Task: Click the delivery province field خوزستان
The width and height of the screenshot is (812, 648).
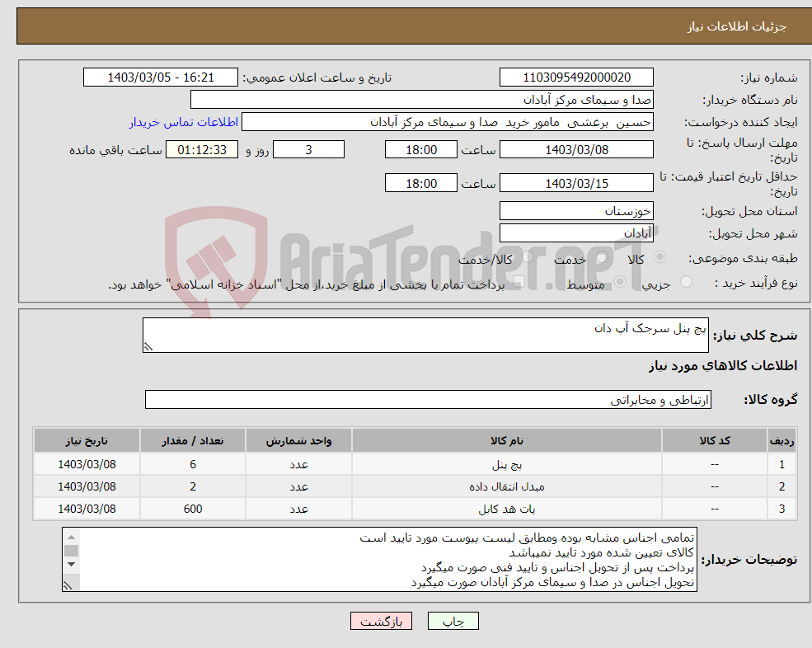Action: (x=576, y=211)
